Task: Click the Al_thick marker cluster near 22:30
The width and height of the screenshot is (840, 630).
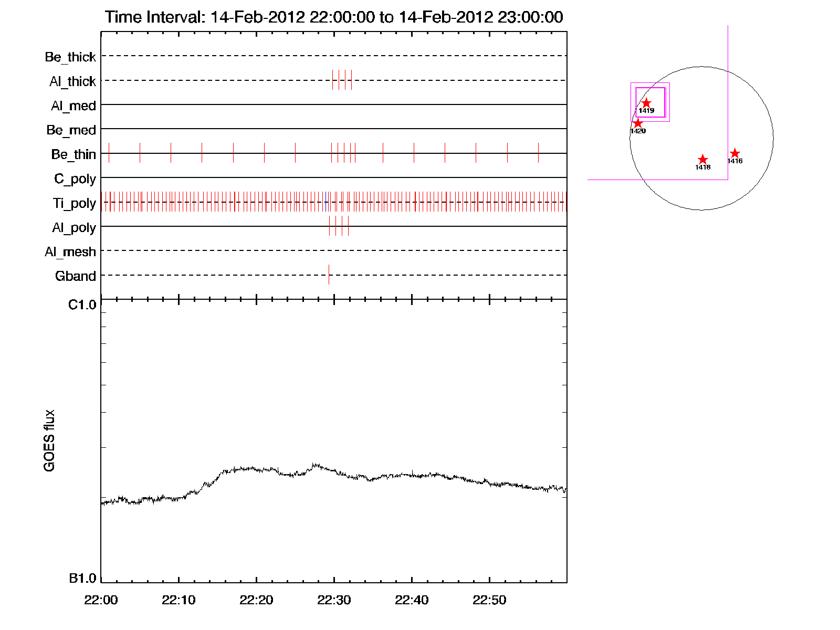Action: (342, 80)
